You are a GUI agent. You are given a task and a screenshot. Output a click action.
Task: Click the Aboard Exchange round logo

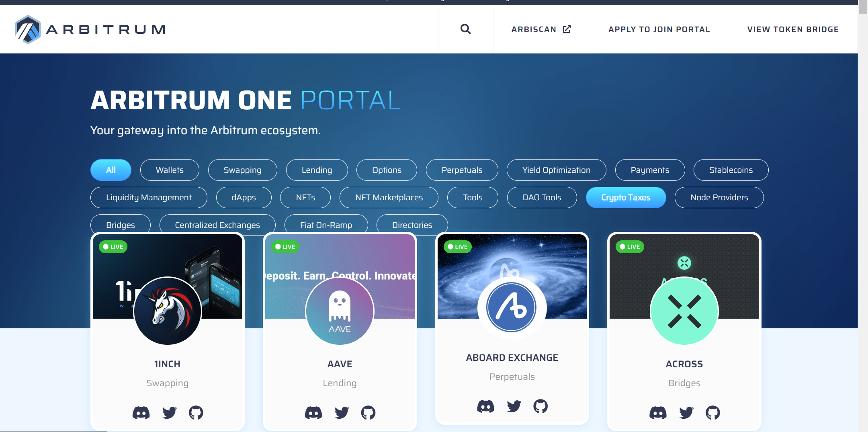[x=512, y=307]
